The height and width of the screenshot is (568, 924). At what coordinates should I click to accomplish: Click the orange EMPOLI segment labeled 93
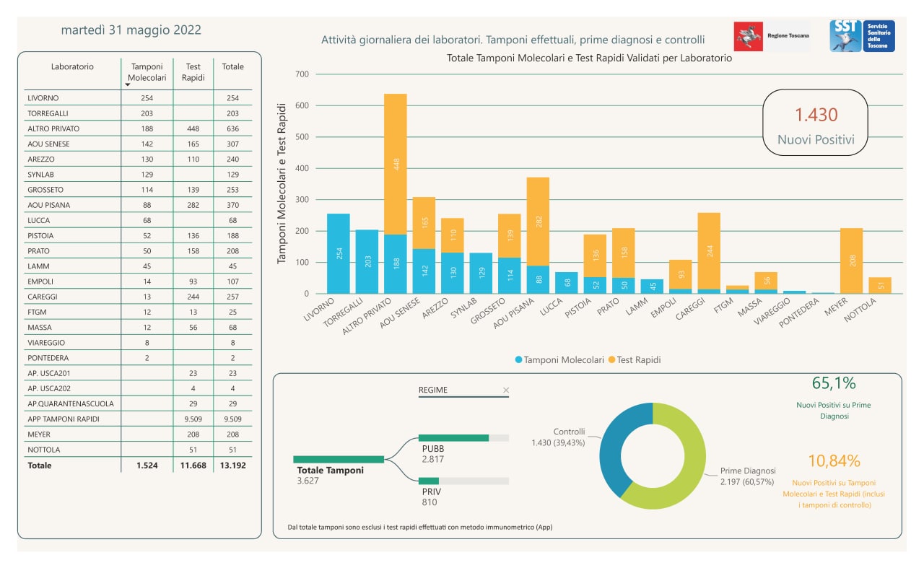681,275
